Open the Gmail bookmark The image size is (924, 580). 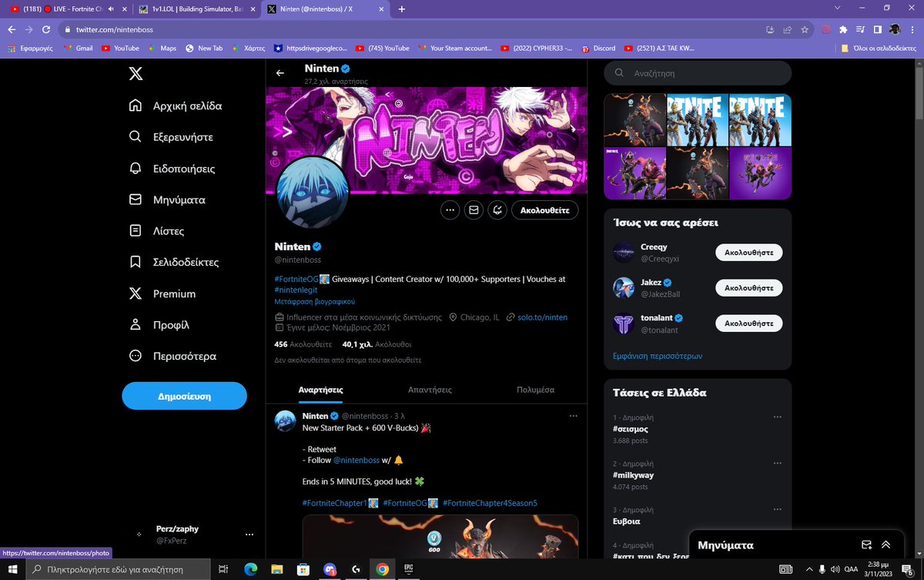[78, 48]
